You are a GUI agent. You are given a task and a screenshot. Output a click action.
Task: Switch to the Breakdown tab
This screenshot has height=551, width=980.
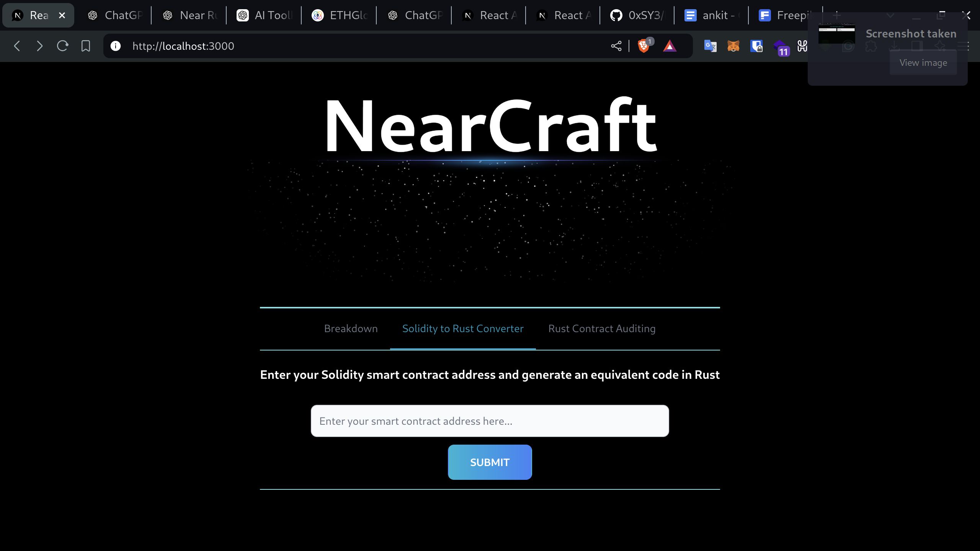(351, 328)
